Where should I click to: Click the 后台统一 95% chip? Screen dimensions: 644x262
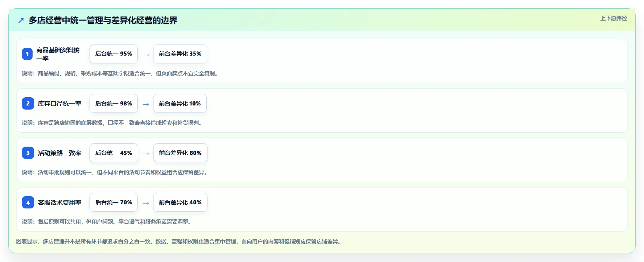pyautogui.click(x=113, y=54)
